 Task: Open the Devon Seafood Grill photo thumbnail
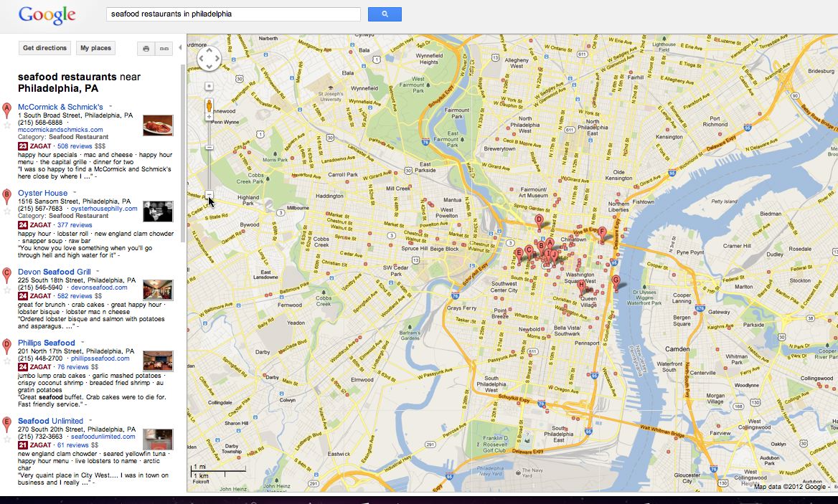[x=158, y=290]
